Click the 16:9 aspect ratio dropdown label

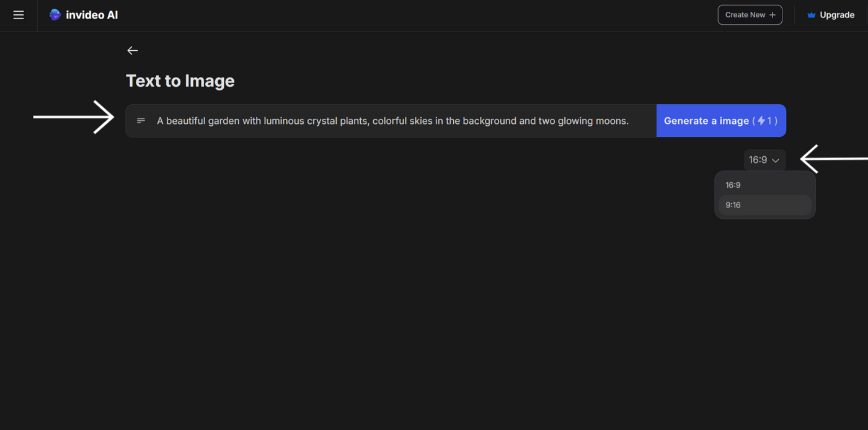(758, 160)
